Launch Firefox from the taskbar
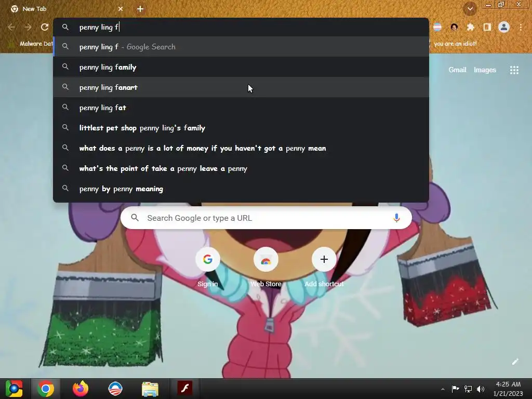The width and height of the screenshot is (532, 399). [81, 389]
